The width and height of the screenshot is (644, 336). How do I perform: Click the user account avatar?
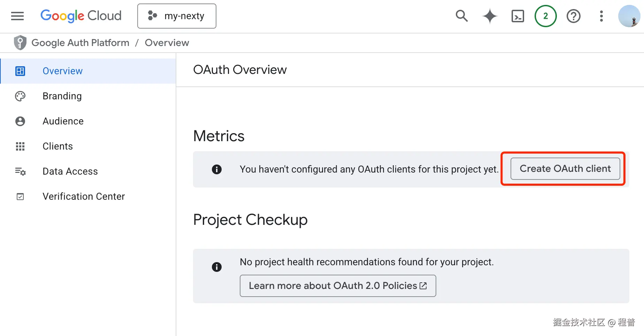coord(629,16)
